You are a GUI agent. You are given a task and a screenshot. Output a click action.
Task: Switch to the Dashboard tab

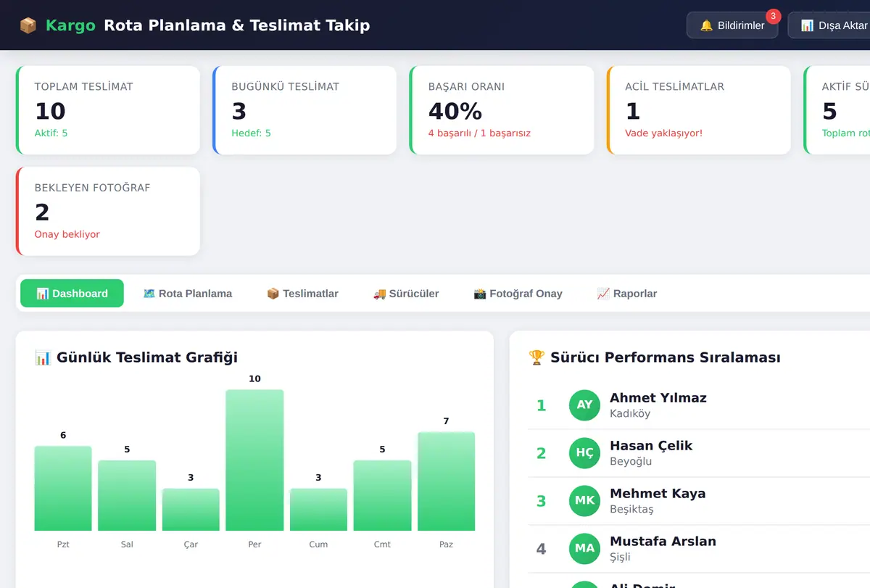pos(72,294)
